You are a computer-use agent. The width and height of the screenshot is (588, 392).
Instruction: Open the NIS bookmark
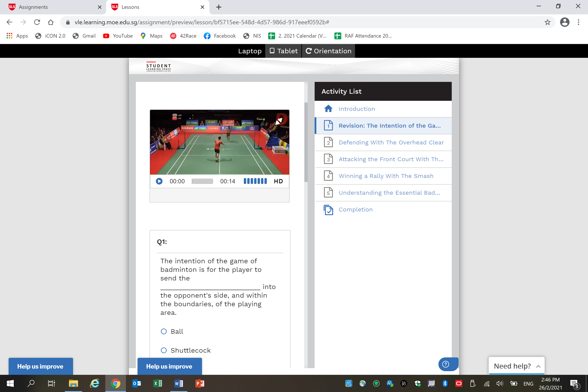(x=252, y=36)
